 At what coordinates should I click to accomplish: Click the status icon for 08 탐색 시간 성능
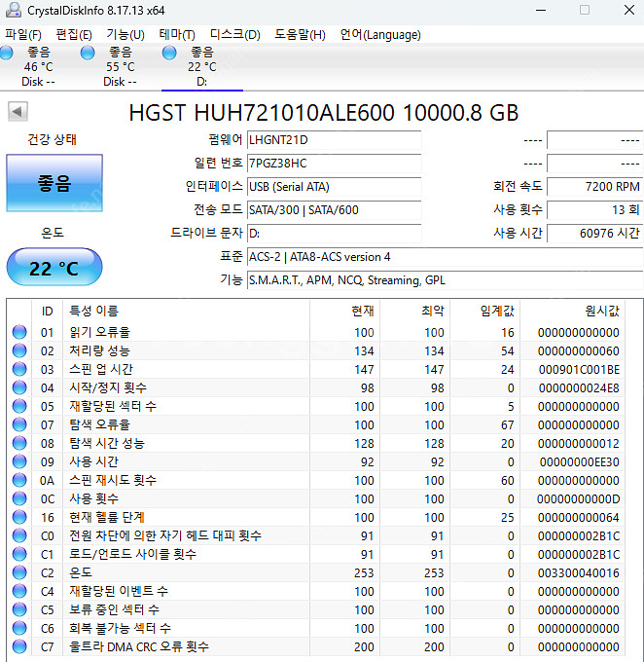(19, 443)
